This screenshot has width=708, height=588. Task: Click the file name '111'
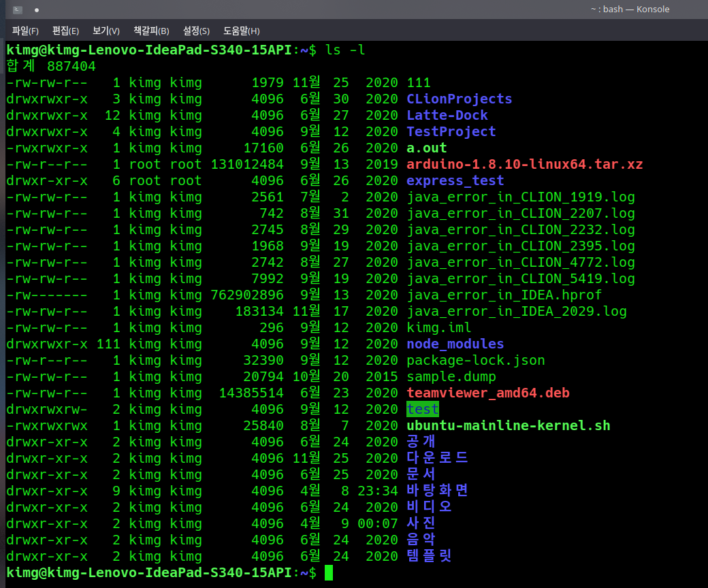[419, 82]
